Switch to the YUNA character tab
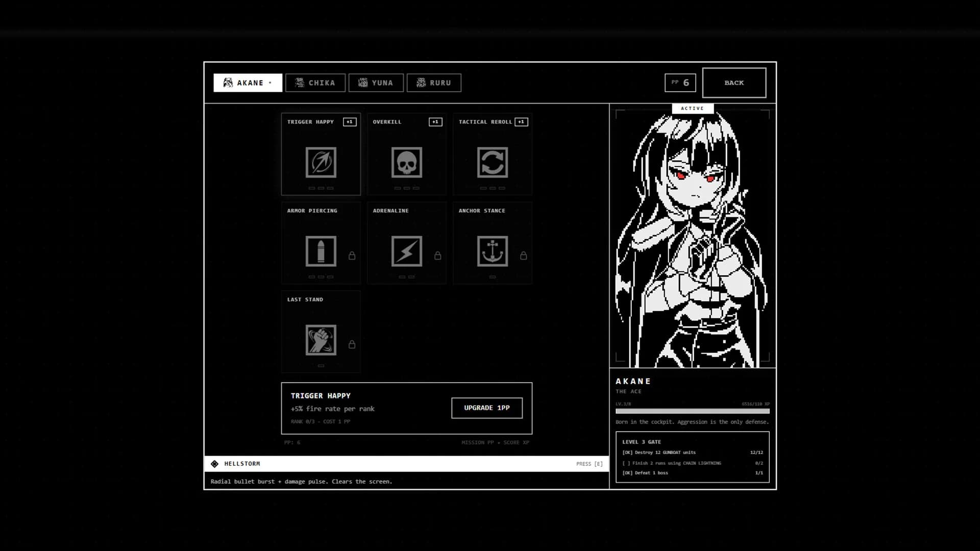Image resolution: width=980 pixels, height=551 pixels. (376, 83)
